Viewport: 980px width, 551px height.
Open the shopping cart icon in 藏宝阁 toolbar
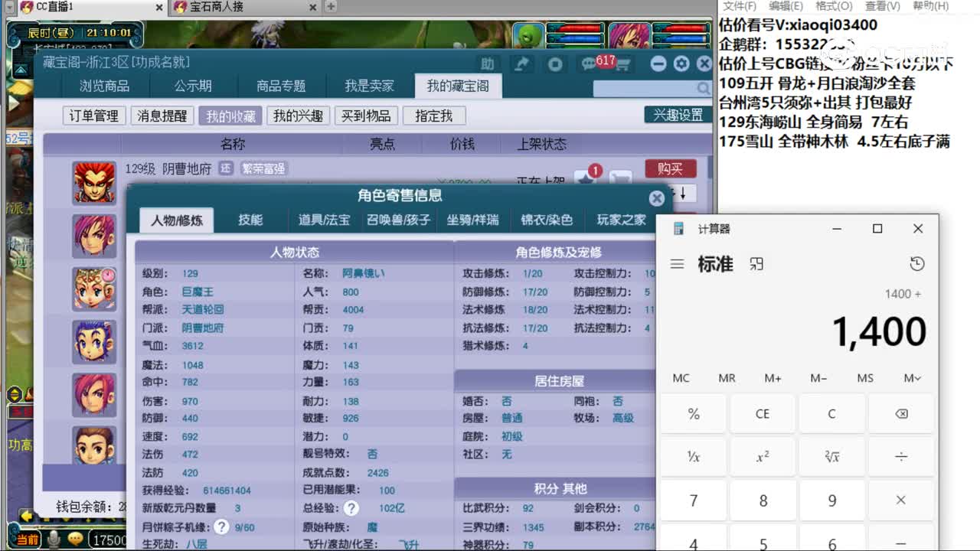point(624,65)
